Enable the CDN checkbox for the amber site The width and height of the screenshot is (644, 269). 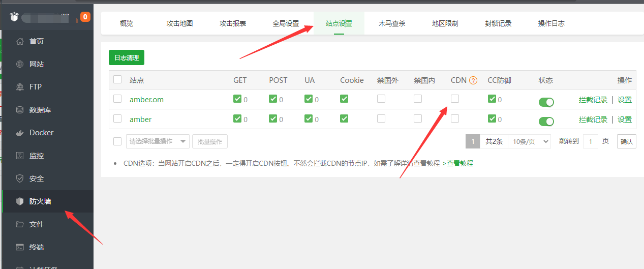(x=455, y=118)
